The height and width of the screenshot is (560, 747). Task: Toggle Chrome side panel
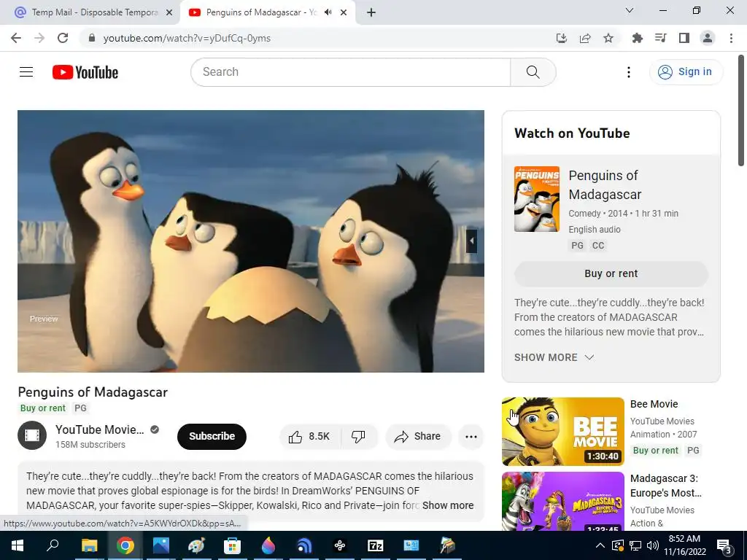[x=684, y=38]
